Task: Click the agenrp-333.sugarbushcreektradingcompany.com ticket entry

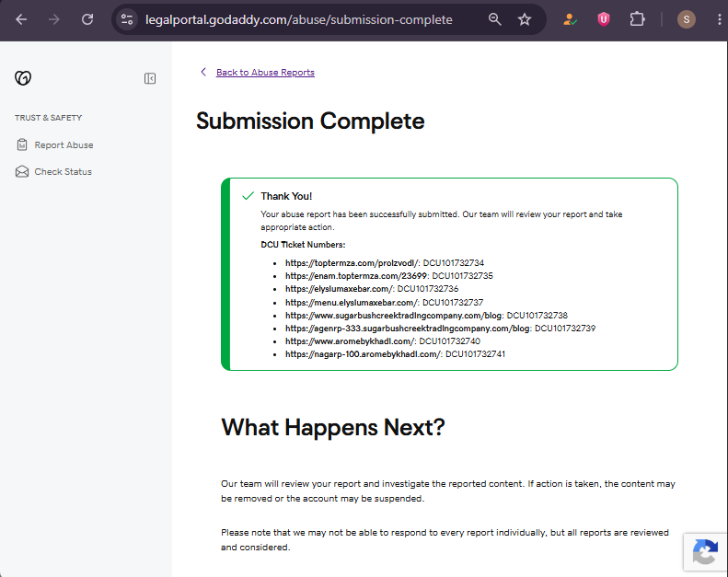Action: click(440, 329)
